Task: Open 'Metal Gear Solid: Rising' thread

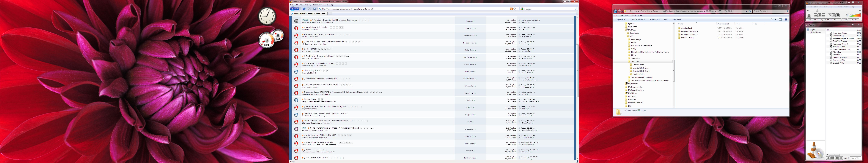Action: pos(317,27)
